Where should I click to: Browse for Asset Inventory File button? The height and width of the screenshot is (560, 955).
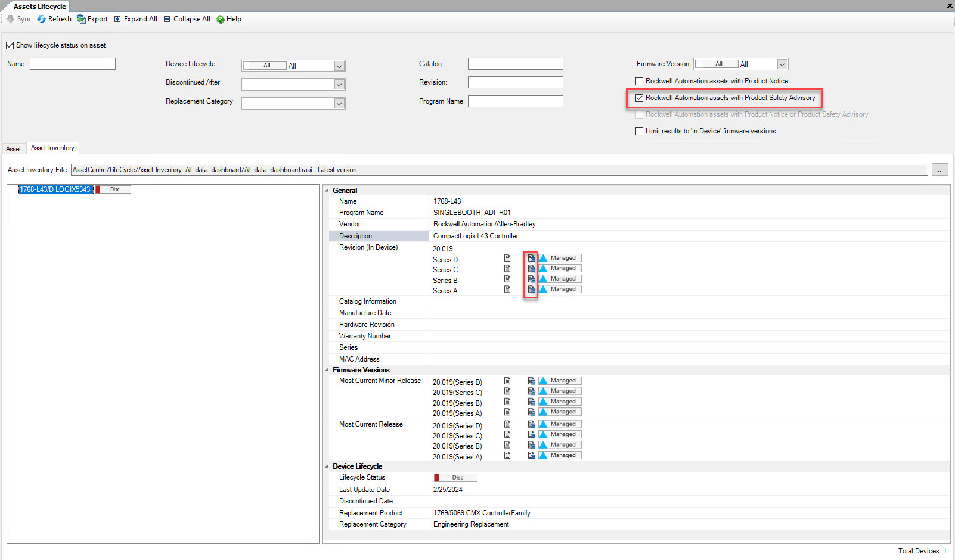[940, 170]
